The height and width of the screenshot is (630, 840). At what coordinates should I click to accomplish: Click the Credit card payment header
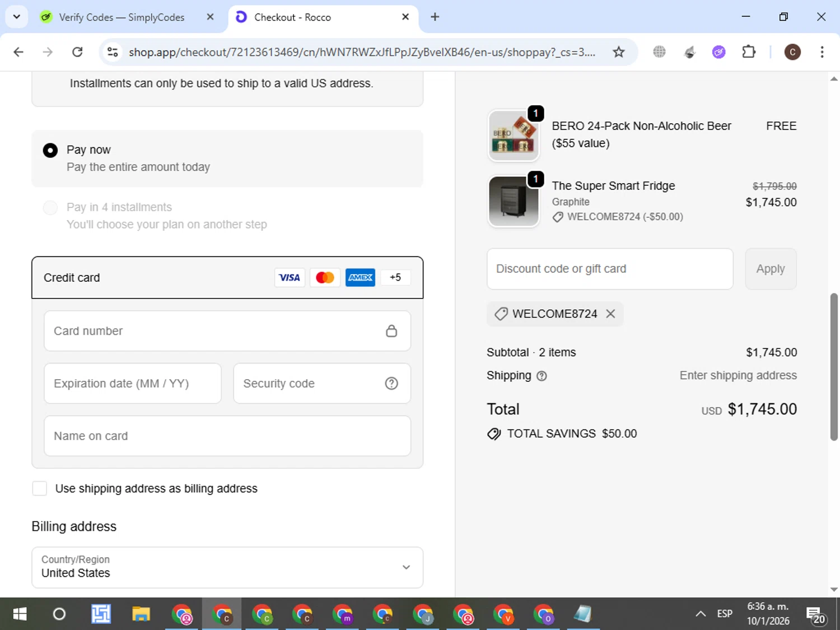click(x=227, y=278)
